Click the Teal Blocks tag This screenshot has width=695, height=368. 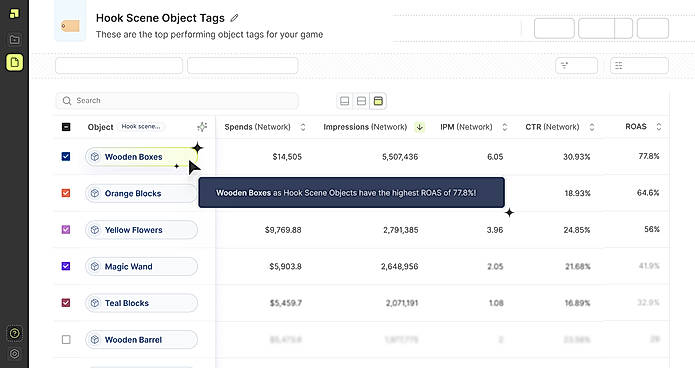[x=141, y=303]
